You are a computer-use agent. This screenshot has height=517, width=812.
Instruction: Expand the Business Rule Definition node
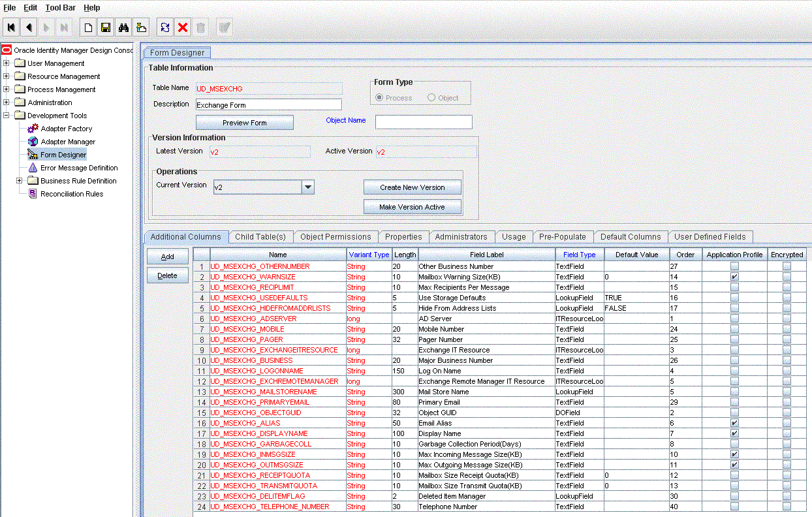20,181
